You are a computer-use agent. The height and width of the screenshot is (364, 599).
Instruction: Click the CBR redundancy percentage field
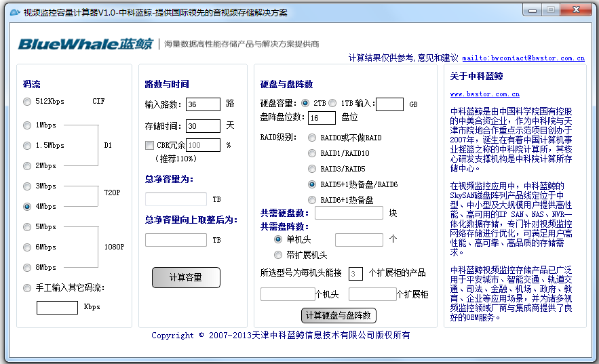tap(204, 145)
